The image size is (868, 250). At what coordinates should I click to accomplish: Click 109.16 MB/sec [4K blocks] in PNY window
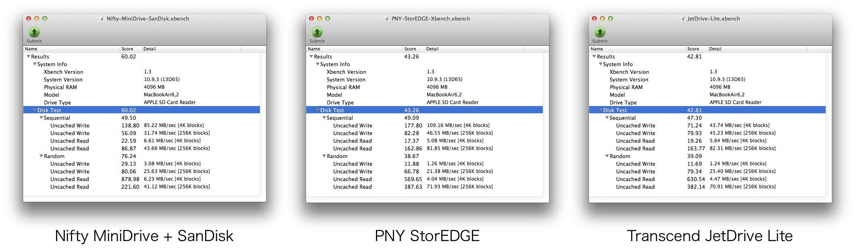[458, 125]
